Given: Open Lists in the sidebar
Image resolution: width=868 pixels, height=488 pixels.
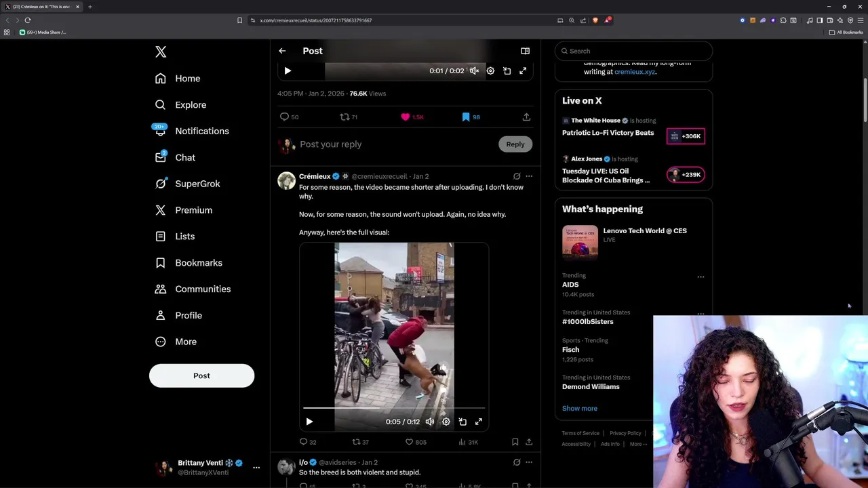Looking at the screenshot, I should pyautogui.click(x=175, y=237).
